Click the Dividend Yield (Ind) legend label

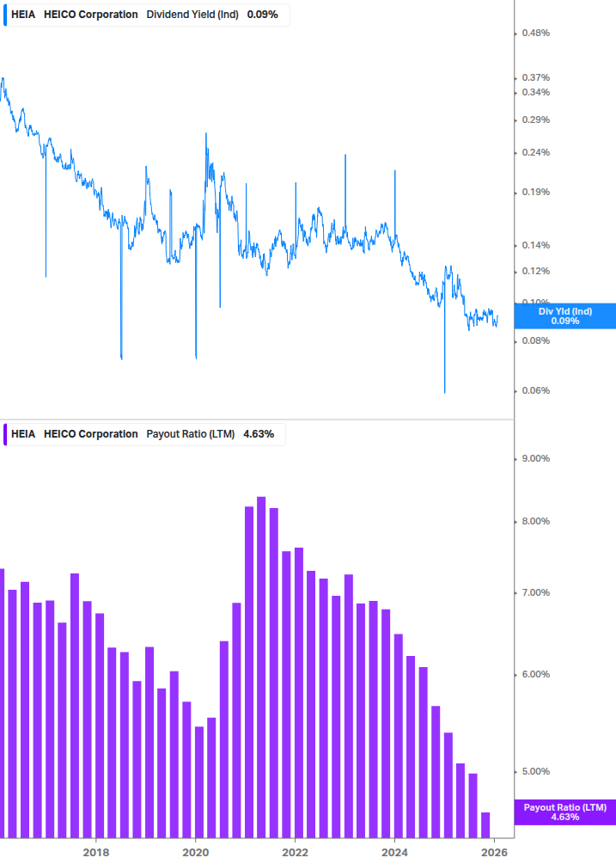pyautogui.click(x=193, y=15)
